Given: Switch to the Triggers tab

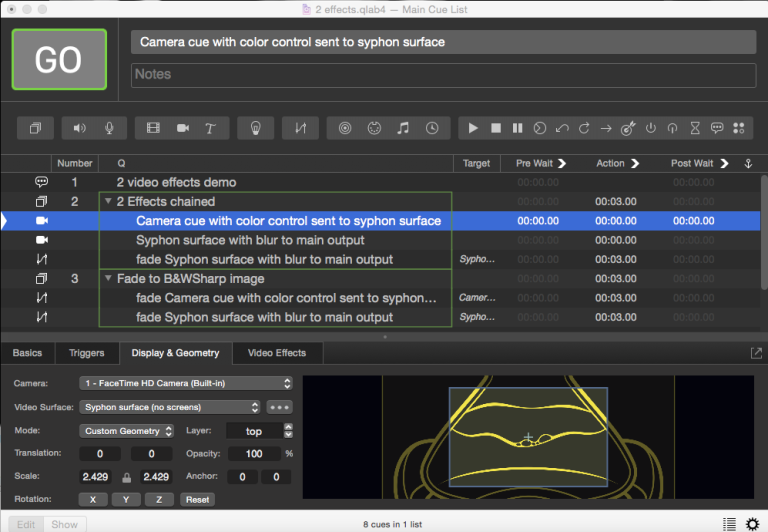Looking at the screenshot, I should (x=86, y=353).
